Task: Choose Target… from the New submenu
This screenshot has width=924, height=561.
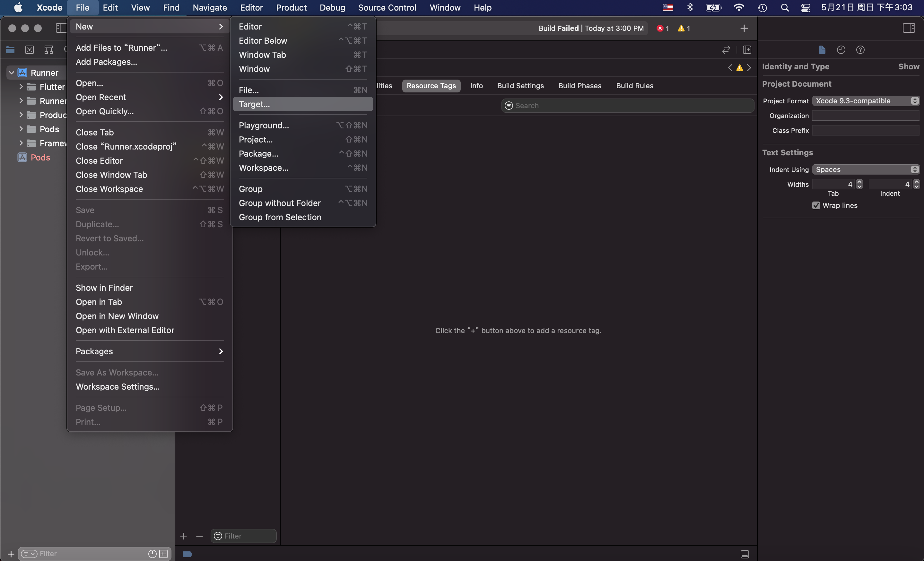Action: click(x=303, y=104)
